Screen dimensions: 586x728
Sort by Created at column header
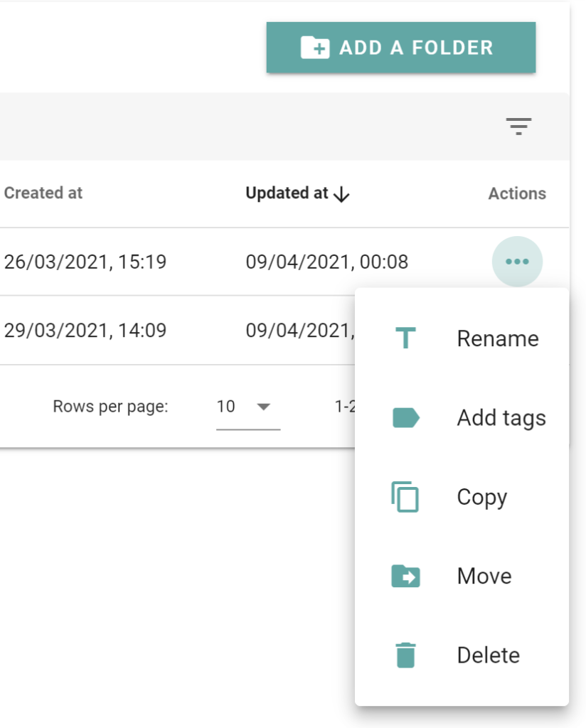coord(43,193)
